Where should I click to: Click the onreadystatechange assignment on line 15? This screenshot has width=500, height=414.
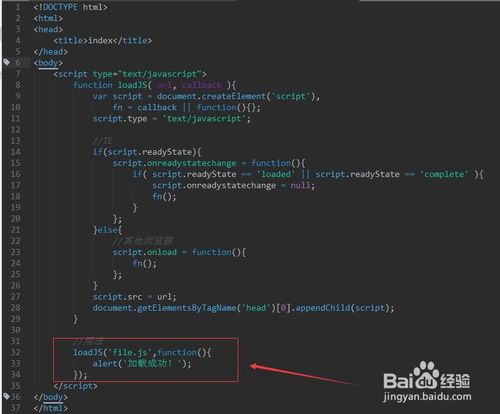pyautogui.click(x=191, y=163)
